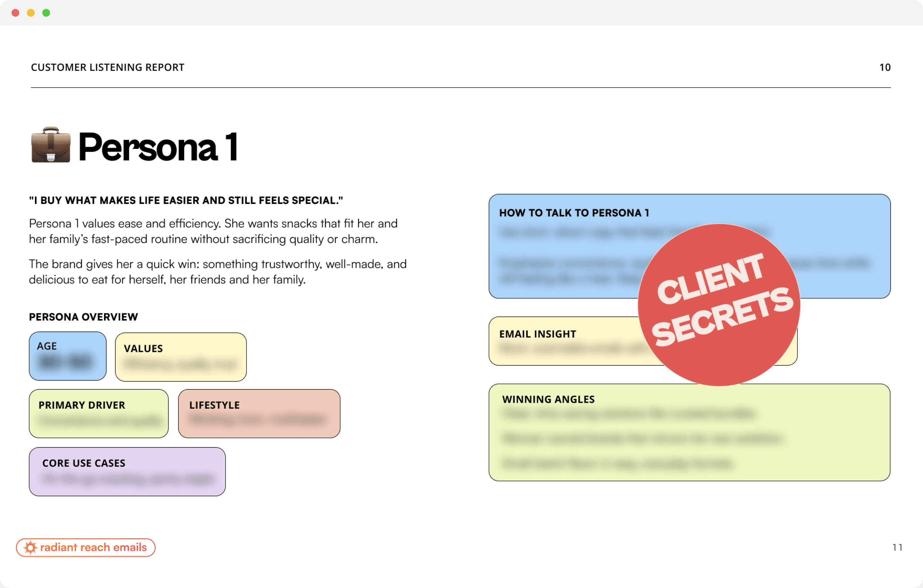
Task: Click the LIFESTYLE salmon card
Action: tap(259, 413)
